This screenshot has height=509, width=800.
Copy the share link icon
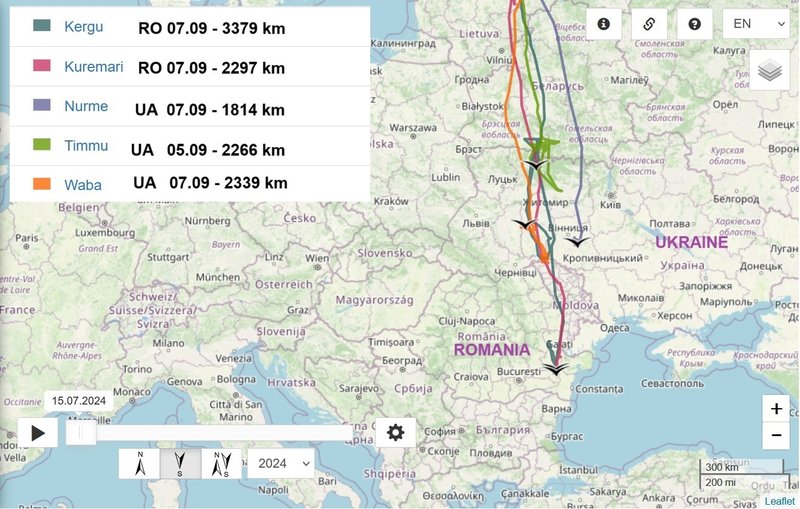click(x=649, y=24)
